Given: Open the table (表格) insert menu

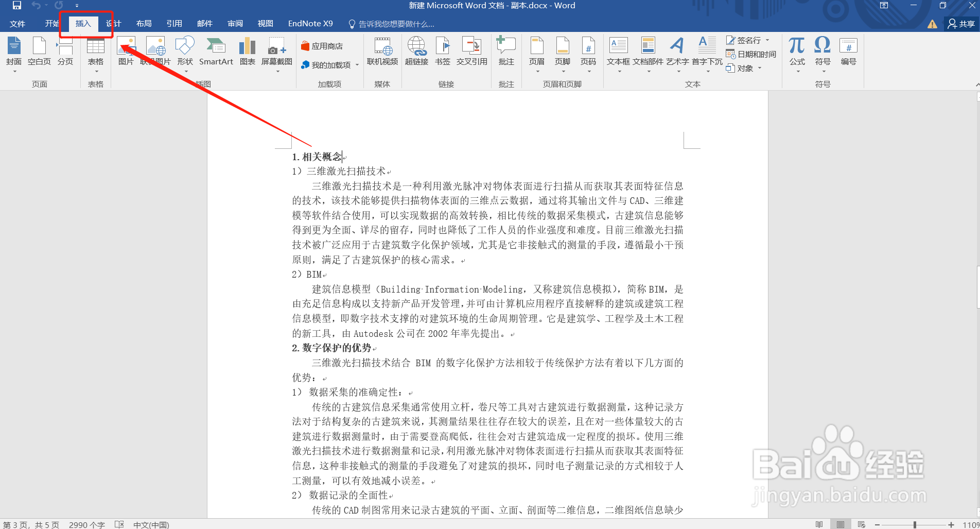Looking at the screenshot, I should click(96, 54).
